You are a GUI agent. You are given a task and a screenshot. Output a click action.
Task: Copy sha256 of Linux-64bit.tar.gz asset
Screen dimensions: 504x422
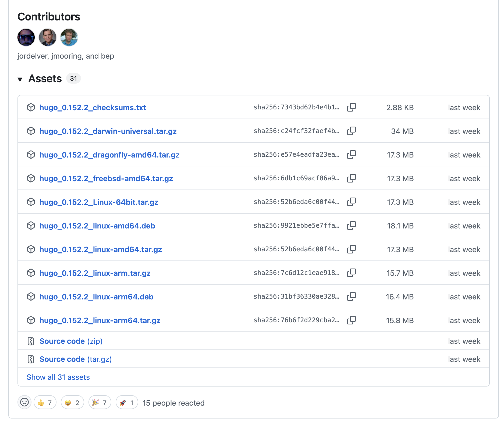(351, 202)
